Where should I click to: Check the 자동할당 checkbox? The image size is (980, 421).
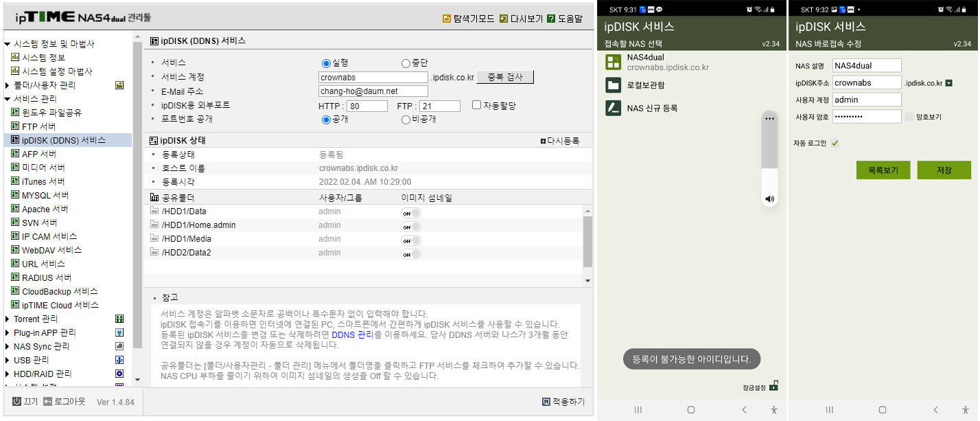(x=476, y=105)
